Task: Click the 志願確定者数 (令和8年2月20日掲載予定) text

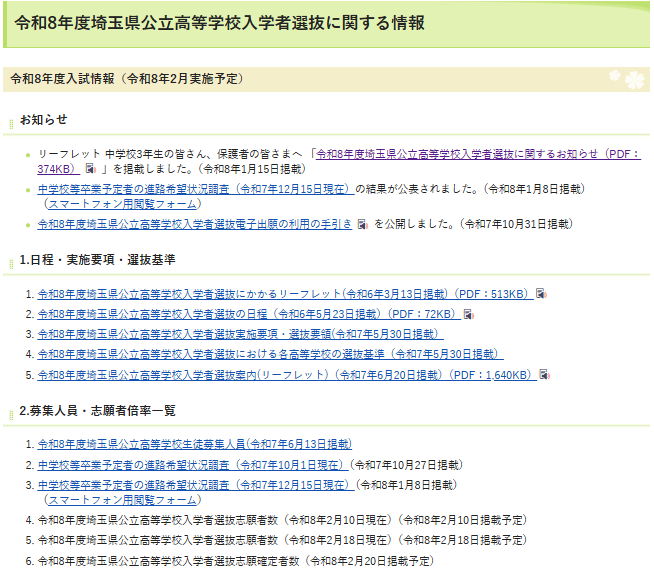Action: point(236,561)
